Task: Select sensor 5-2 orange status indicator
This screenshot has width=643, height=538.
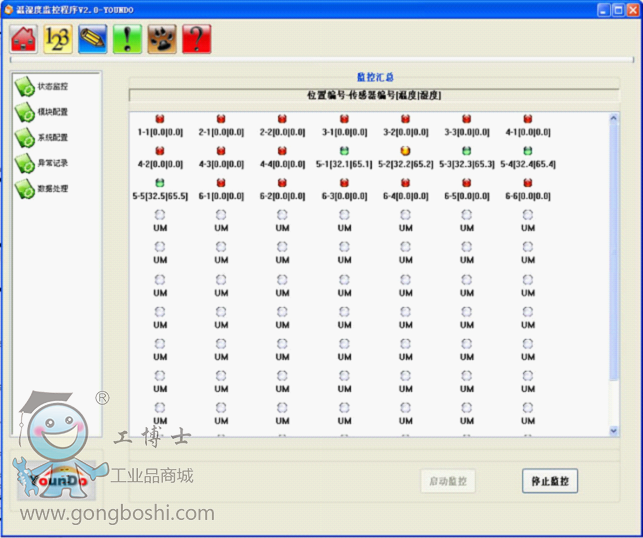Action: tap(405, 152)
